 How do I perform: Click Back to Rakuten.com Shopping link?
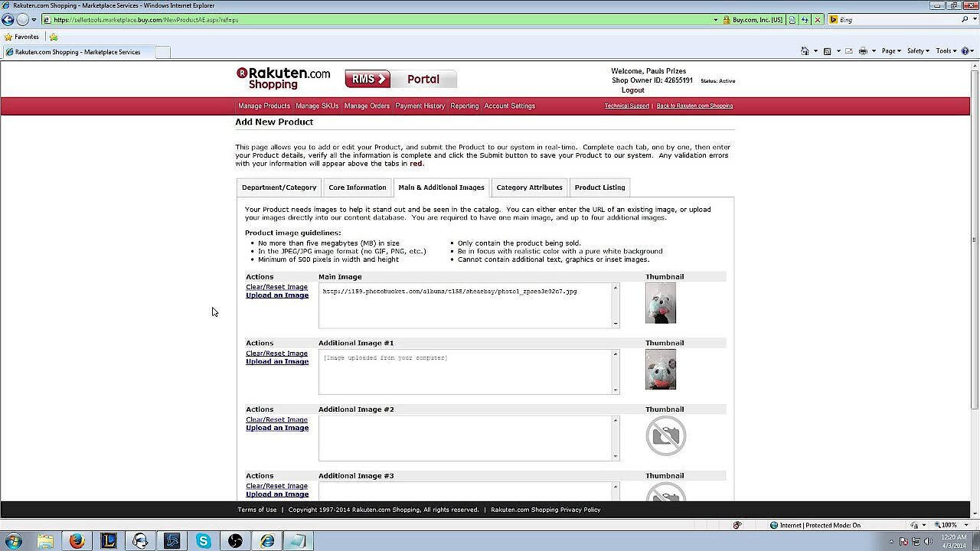click(x=694, y=106)
